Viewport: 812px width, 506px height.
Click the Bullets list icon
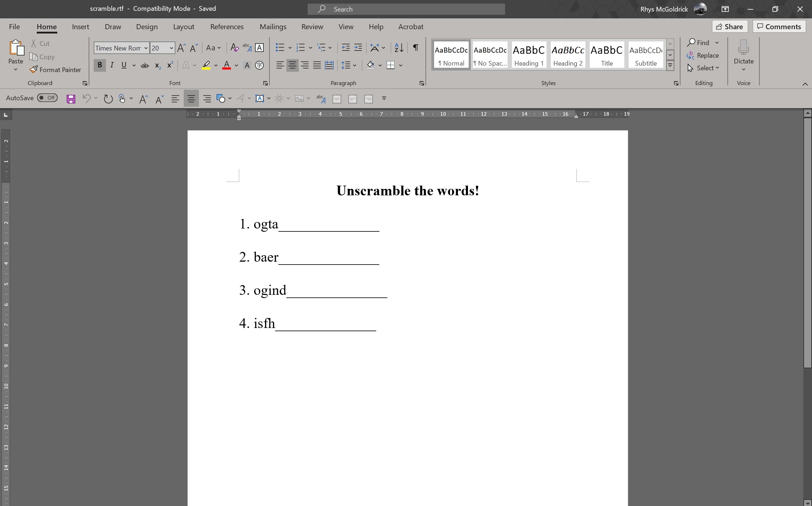pyautogui.click(x=280, y=48)
